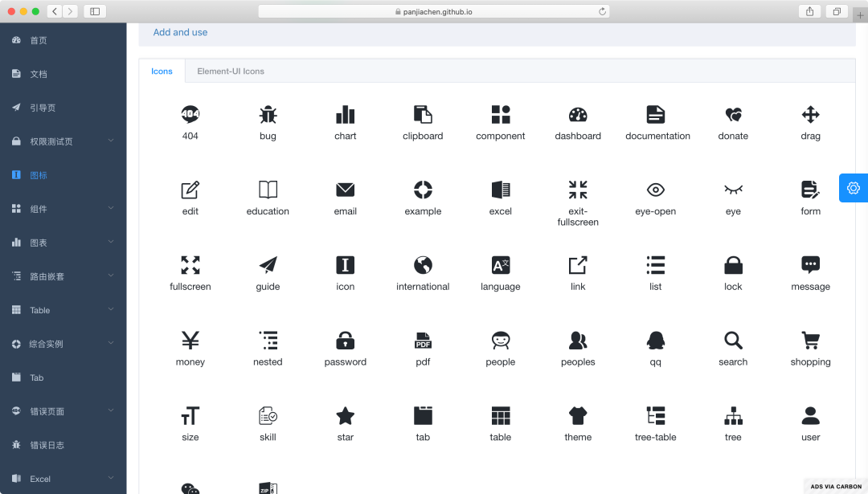Open 错误日志 in the sidebar
The width and height of the screenshot is (868, 494).
[x=63, y=445]
